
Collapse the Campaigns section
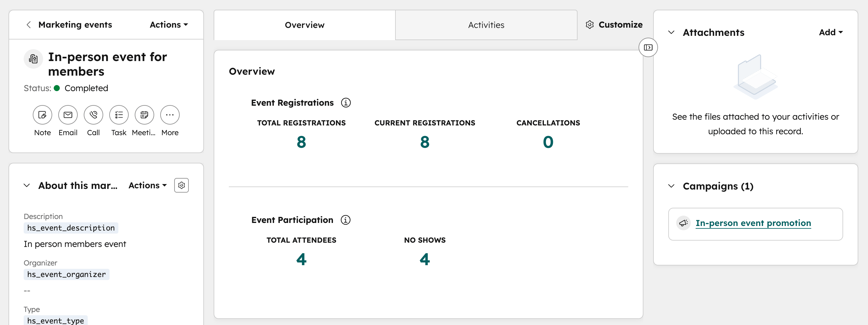click(x=671, y=186)
